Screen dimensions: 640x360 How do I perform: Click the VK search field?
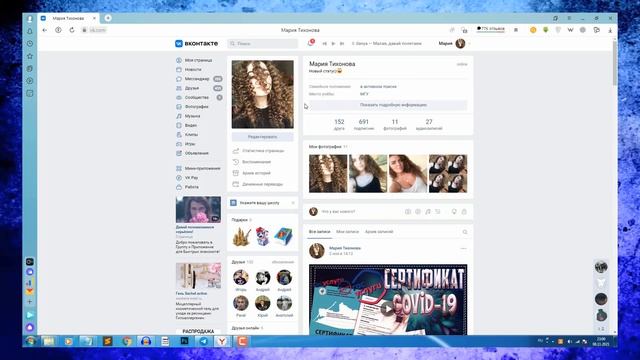click(x=262, y=43)
